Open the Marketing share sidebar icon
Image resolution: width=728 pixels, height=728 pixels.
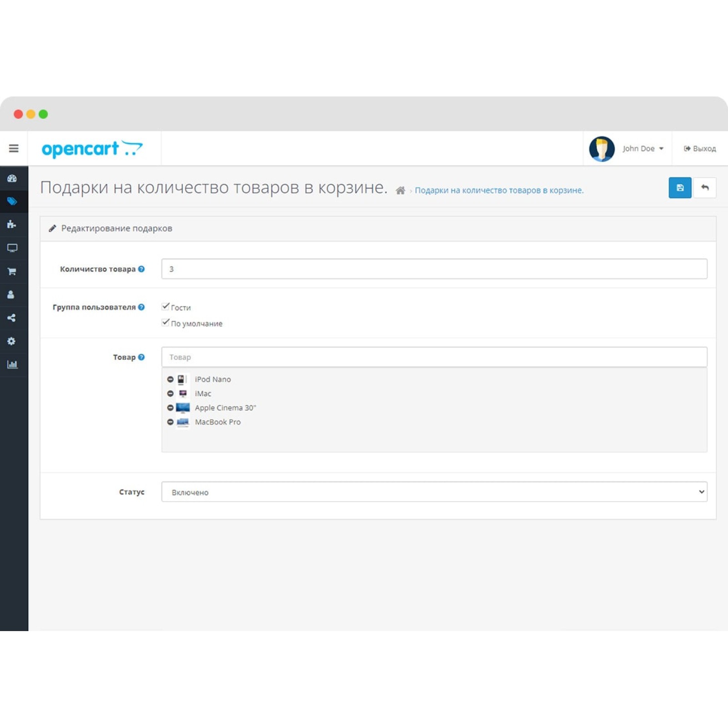(11, 318)
